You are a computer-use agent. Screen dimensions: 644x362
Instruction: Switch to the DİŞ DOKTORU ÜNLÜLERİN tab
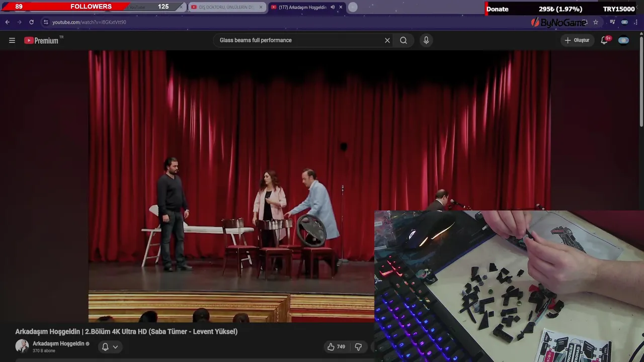227,7
